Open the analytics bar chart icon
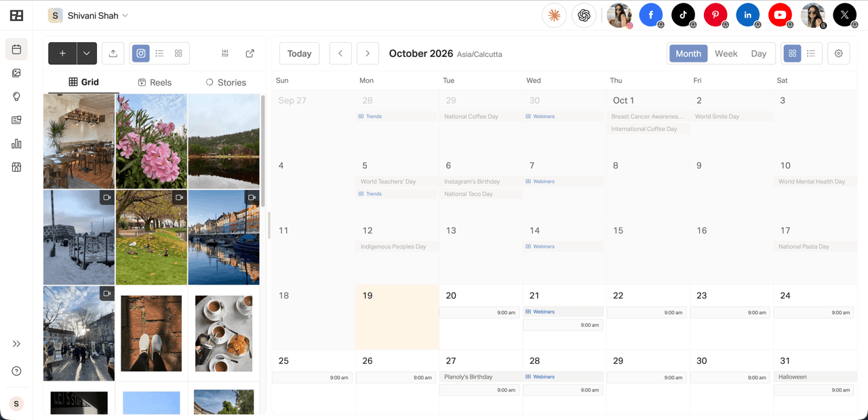Screen dimensions: 868x420 click(16, 144)
